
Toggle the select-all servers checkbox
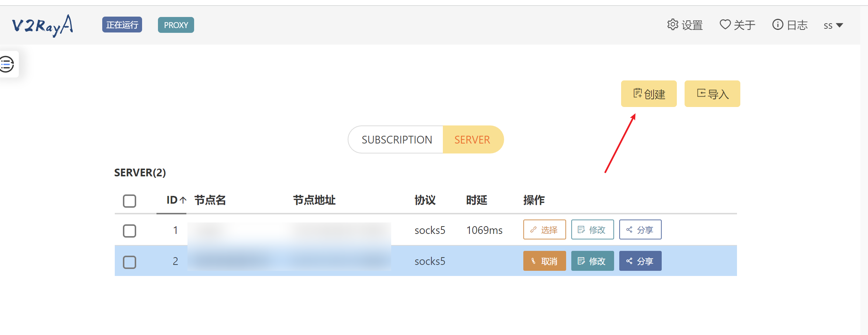coord(130,201)
